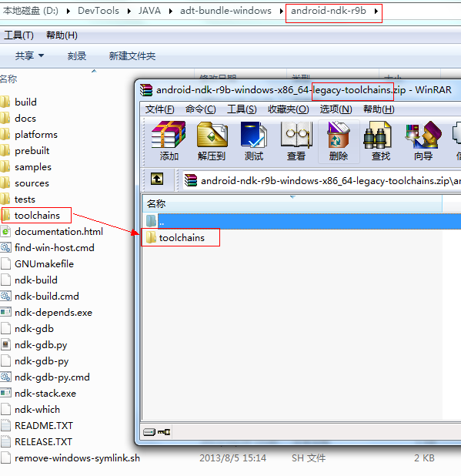Launch the Wizard (向导) icon
Image resolution: width=461 pixels, height=476 pixels.
pos(423,140)
